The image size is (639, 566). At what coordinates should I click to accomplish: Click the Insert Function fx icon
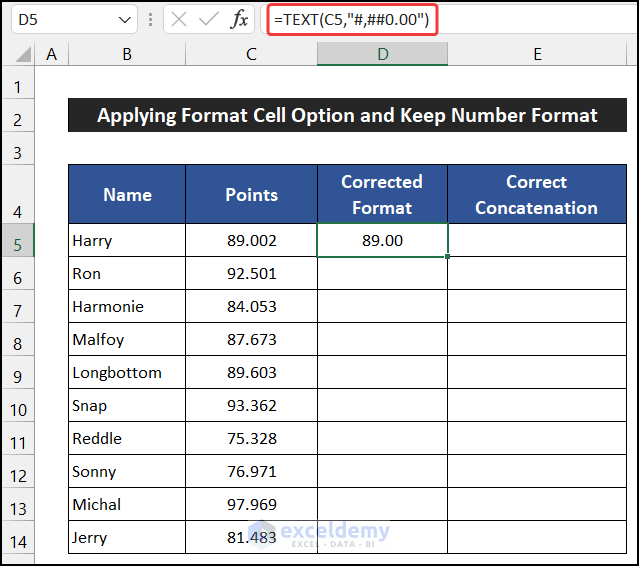[239, 20]
